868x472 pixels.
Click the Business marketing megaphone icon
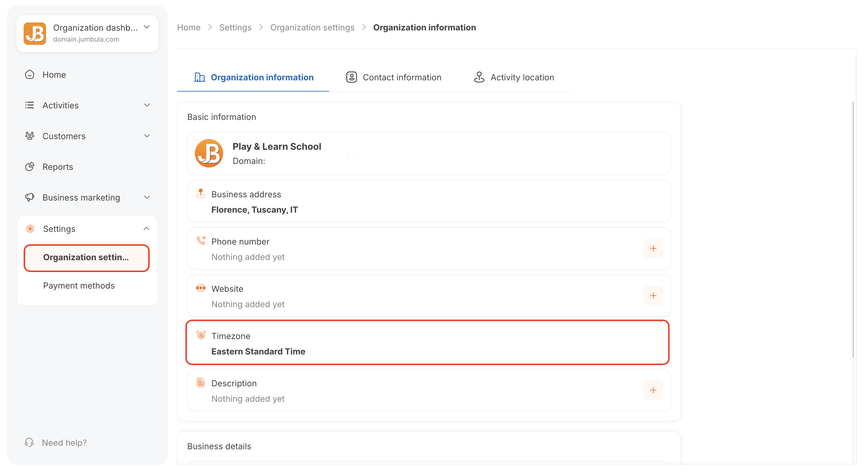[30, 197]
